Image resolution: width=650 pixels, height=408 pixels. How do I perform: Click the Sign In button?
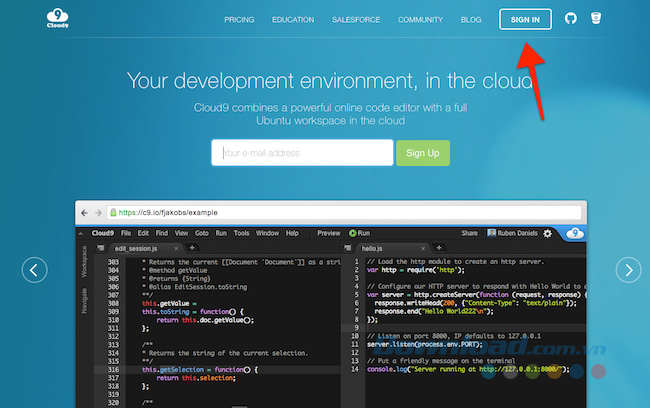click(525, 19)
